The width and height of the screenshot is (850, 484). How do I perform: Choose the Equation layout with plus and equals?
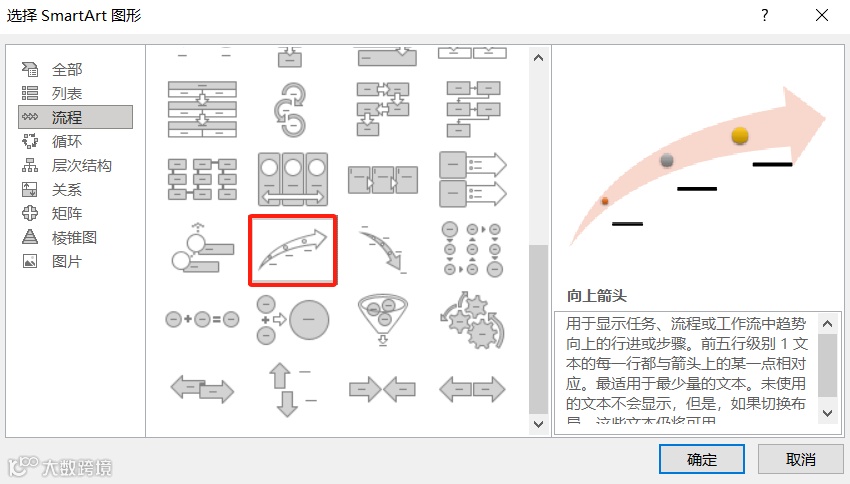tap(202, 319)
